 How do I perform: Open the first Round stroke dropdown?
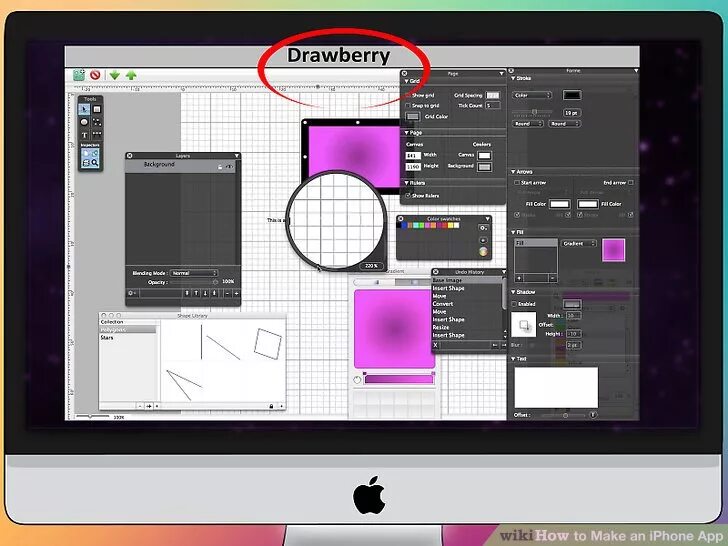[528, 124]
